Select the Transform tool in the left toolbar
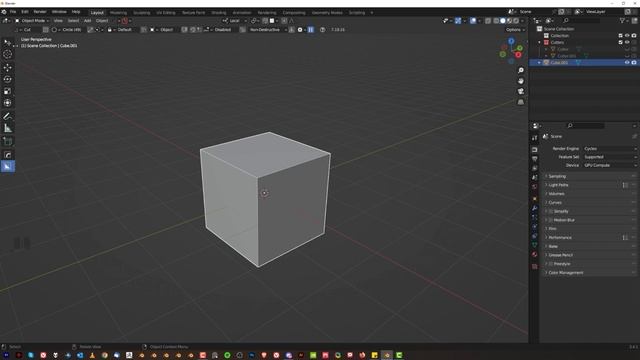640x360 pixels. tap(7, 103)
